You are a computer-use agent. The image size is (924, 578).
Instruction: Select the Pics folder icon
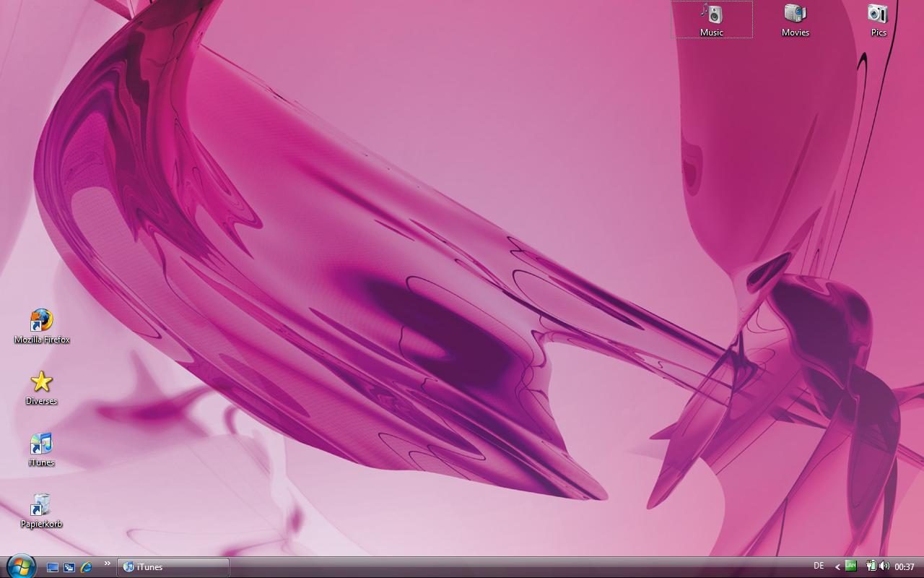878,20
